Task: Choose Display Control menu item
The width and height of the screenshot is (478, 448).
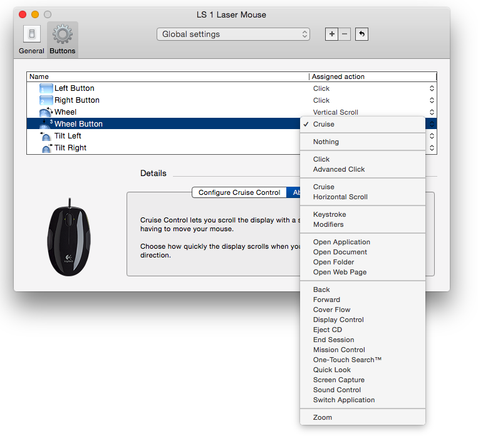Action: coord(363,320)
